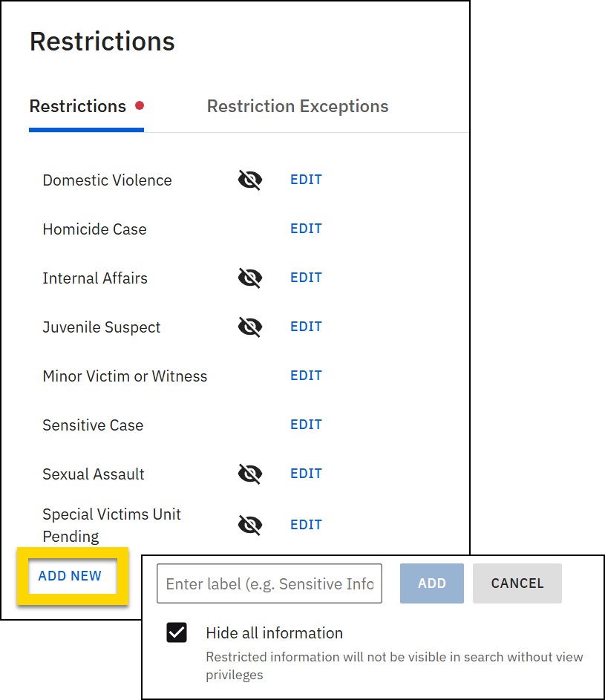Screen dimensions: 605x700
Task: Focus the Enter label input field
Action: [269, 583]
